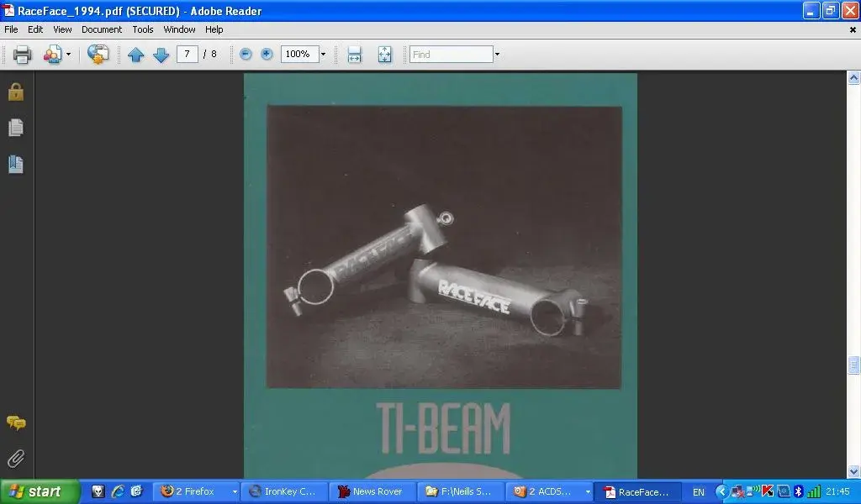Image resolution: width=861 pixels, height=504 pixels.
Task: Open the File menu
Action: tap(11, 29)
